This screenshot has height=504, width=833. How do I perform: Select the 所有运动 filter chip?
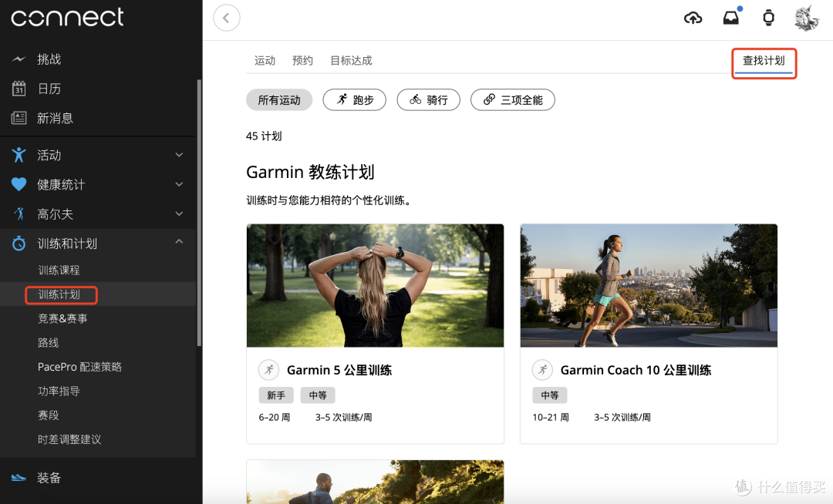point(279,99)
